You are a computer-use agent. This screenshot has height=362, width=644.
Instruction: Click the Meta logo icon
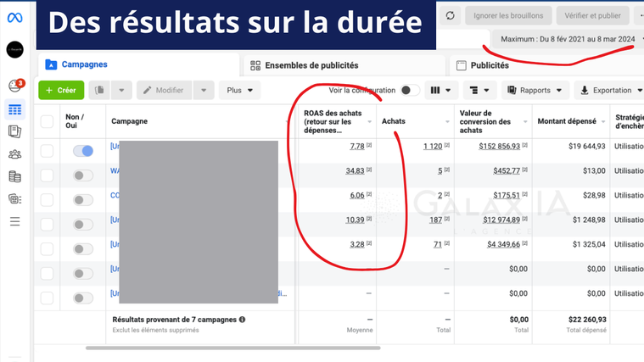[14, 16]
